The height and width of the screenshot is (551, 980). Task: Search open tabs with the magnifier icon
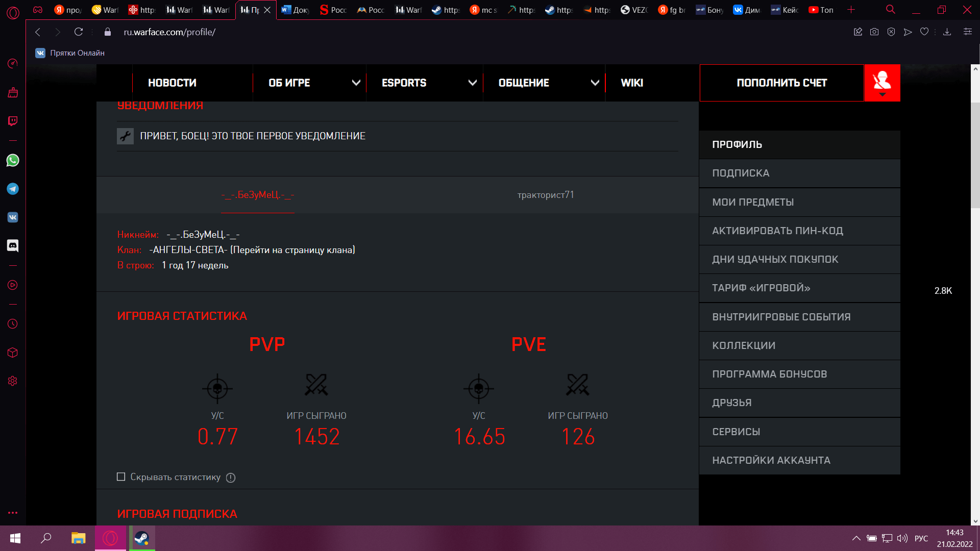891,10
